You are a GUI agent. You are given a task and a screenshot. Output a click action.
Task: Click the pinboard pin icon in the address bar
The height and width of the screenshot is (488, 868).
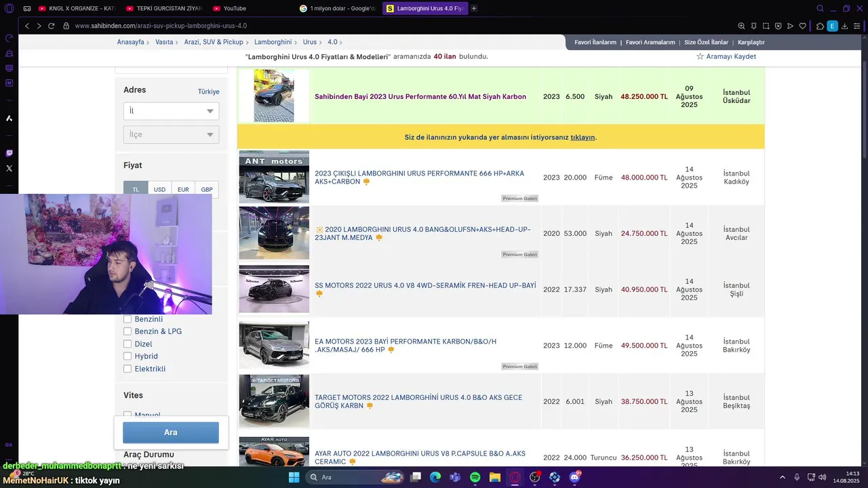pyautogui.click(x=753, y=26)
